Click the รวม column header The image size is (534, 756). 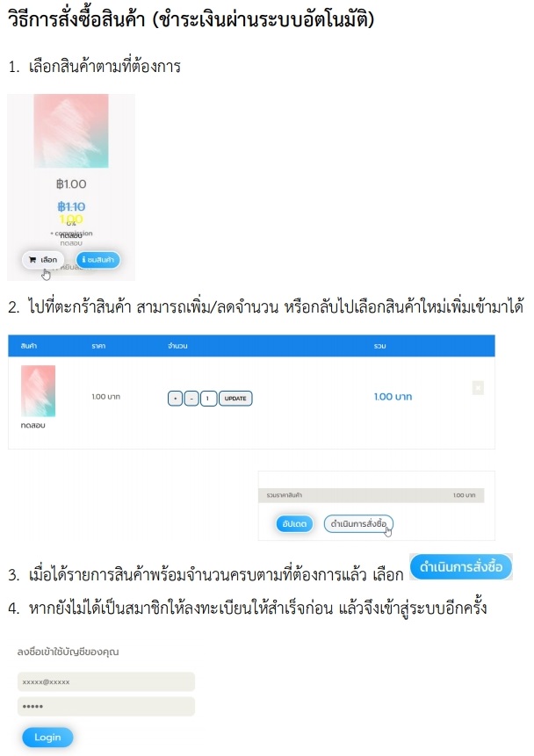pyautogui.click(x=379, y=346)
